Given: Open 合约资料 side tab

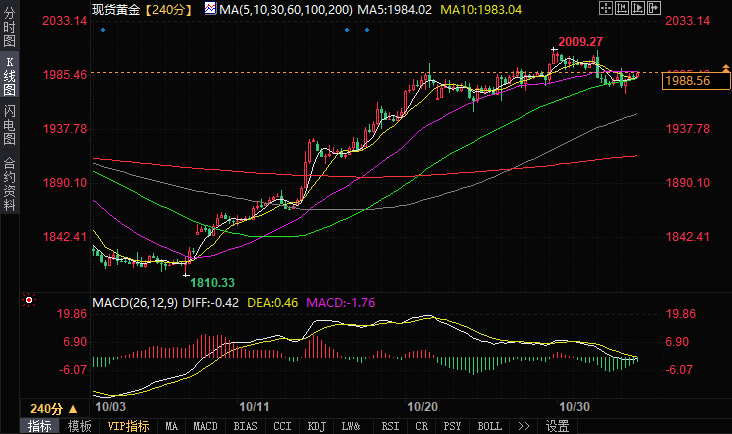Looking at the screenshot, I should [10, 185].
